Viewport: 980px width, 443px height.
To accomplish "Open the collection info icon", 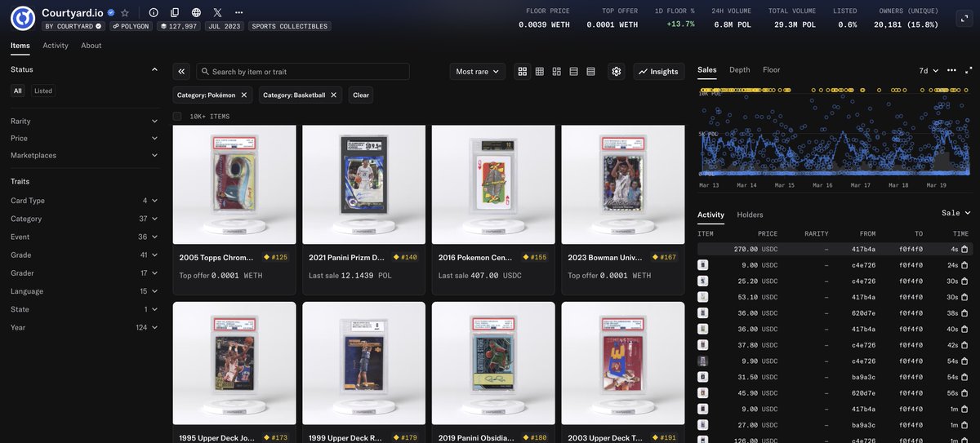I will coord(154,13).
